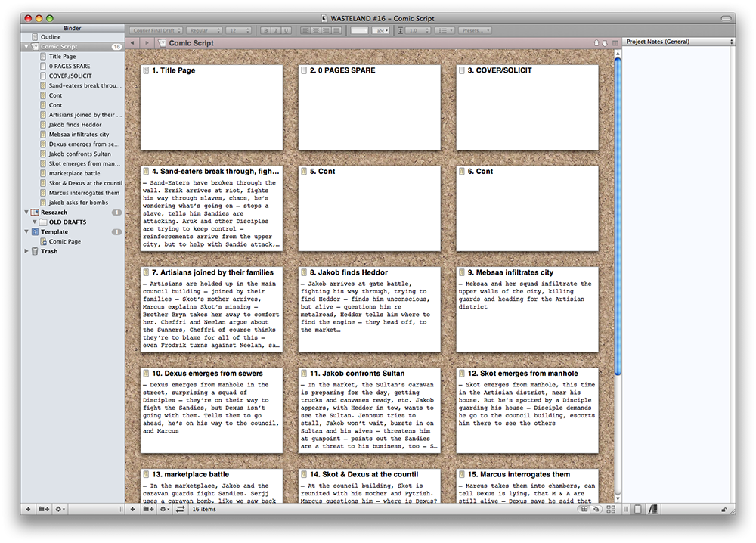Open the Presets button in format bar
The width and height of the screenshot is (756, 543).
tap(476, 30)
